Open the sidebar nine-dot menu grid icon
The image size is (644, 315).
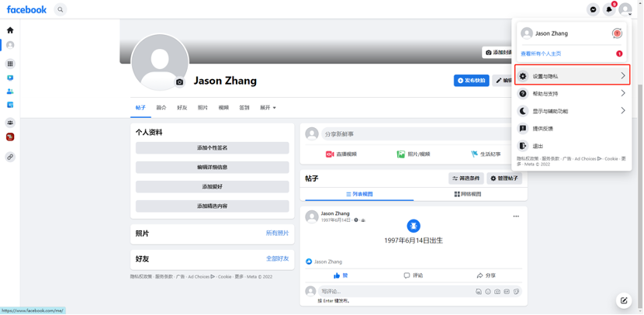tap(10, 64)
